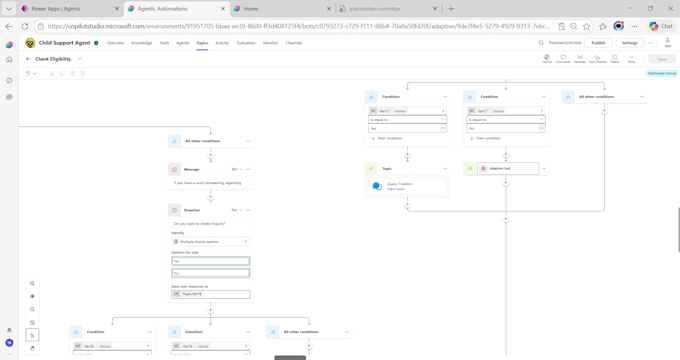This screenshot has width=680, height=360.
Task: Switch to the placeholder.com browser tab
Action: (x=389, y=9)
